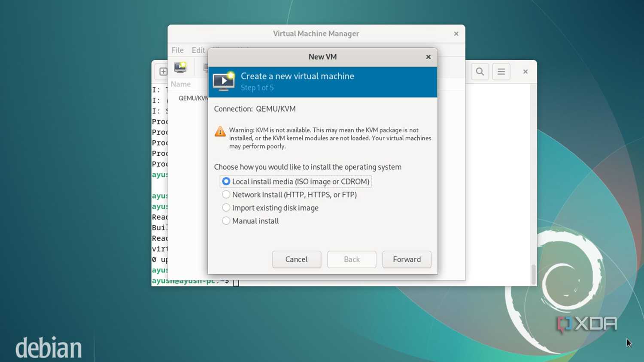Click the Cancel button in New VM
This screenshot has height=362, width=644.
click(296, 259)
